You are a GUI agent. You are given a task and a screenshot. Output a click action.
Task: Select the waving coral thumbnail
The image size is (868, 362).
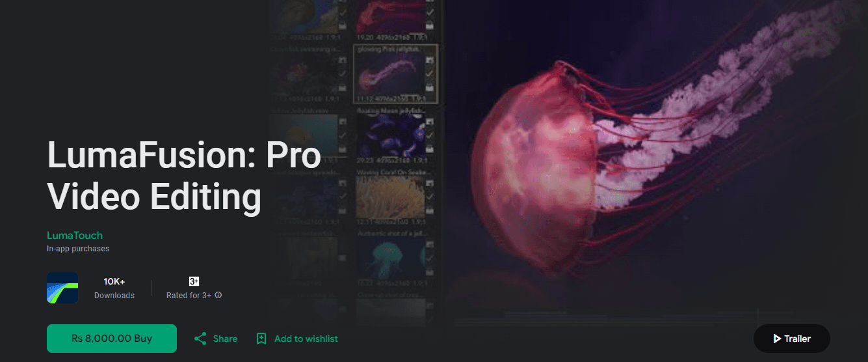389,198
